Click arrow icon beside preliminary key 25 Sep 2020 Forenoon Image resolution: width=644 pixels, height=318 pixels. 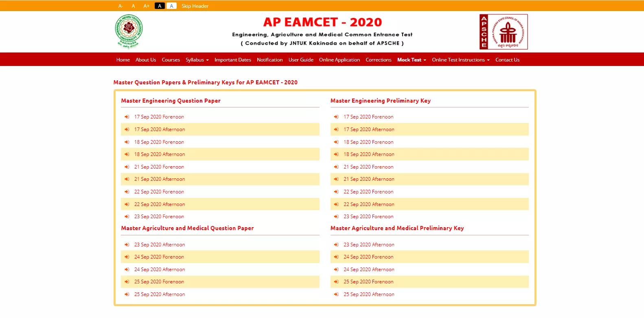[x=336, y=282]
